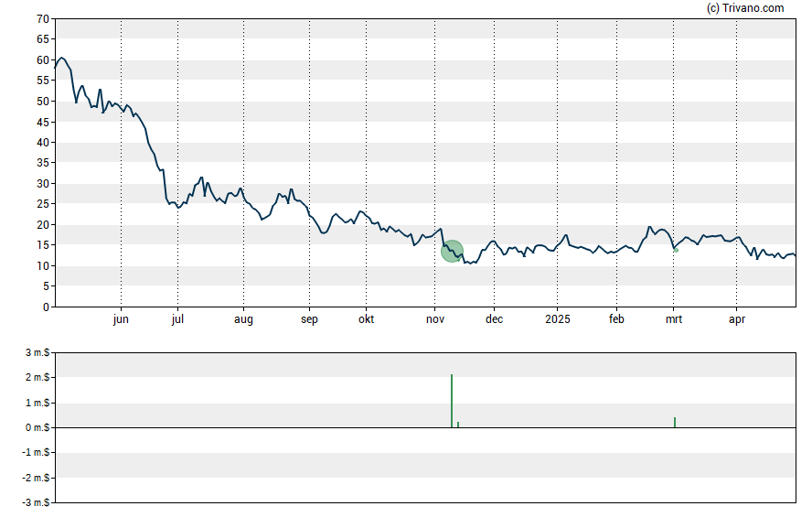Click the '0 m.$' label
This screenshot has width=812, height=517.
tap(37, 428)
